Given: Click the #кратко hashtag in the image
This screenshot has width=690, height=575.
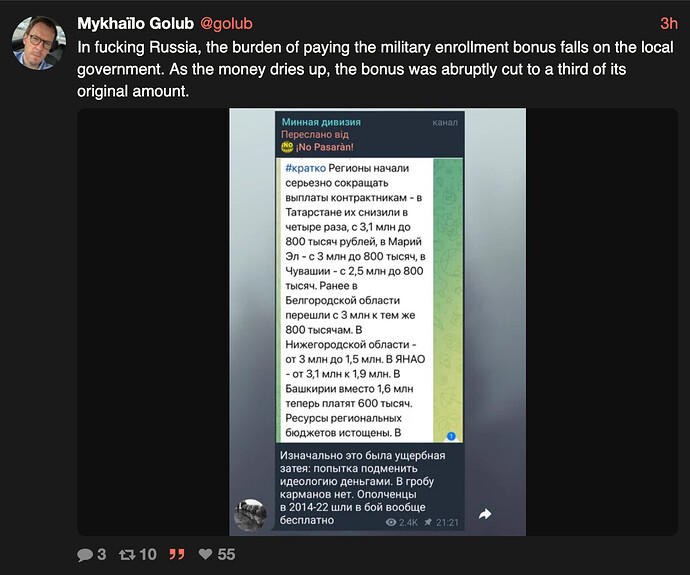Looking at the screenshot, I should point(305,168).
